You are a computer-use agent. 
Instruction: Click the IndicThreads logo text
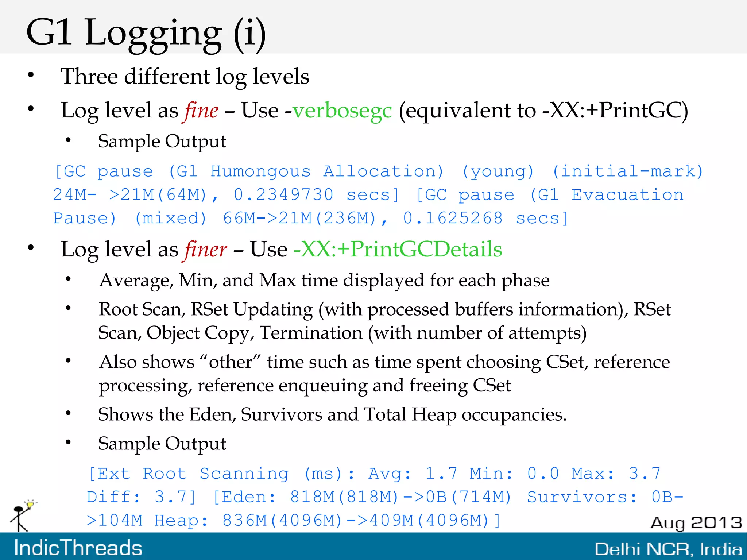pyautogui.click(x=78, y=548)
